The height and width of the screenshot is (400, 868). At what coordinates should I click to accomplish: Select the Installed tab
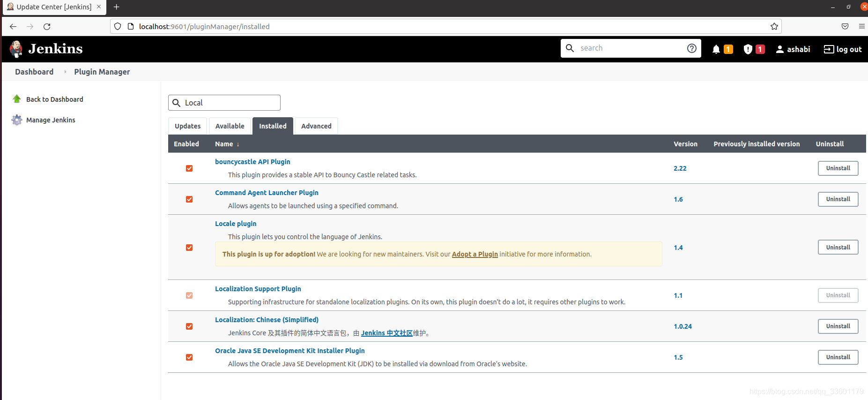click(x=273, y=126)
